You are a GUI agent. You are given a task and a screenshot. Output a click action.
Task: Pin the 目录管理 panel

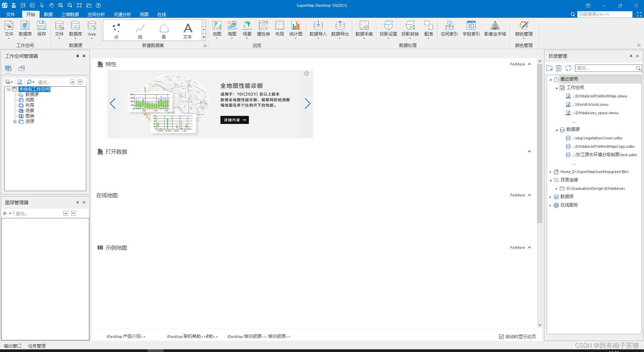(x=631, y=56)
